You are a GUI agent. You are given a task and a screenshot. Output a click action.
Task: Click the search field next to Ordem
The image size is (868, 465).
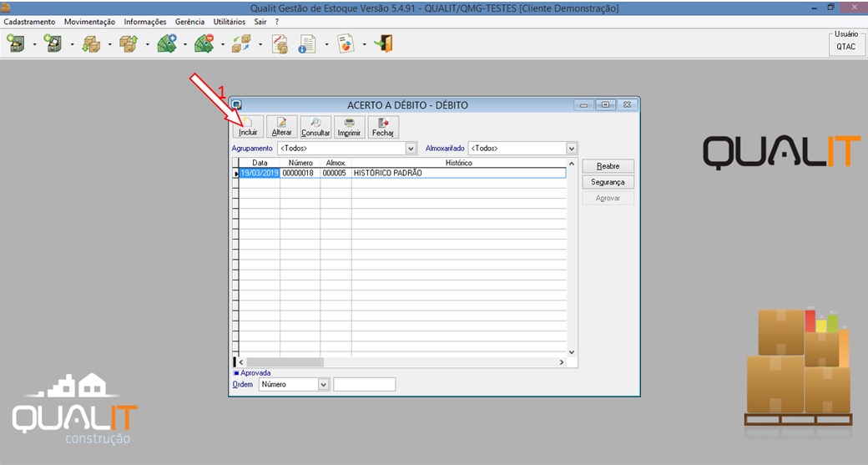364,384
